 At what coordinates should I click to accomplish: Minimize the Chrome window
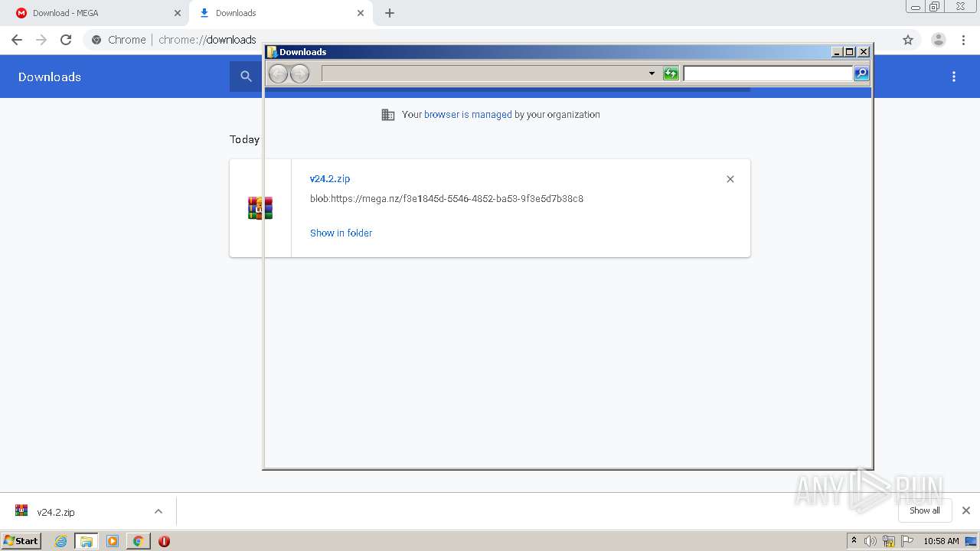[x=916, y=6]
